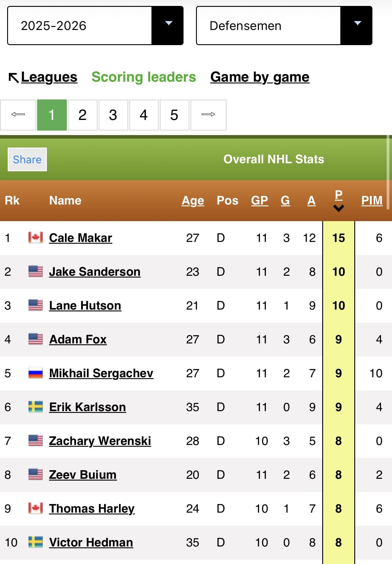Click the arrow icon next to Leagues
The height and width of the screenshot is (564, 392).
14,78
